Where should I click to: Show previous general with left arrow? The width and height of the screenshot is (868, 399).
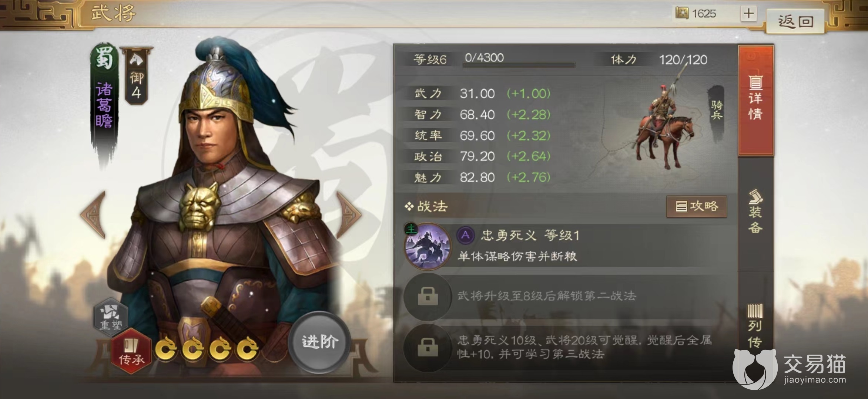pyautogui.click(x=93, y=214)
